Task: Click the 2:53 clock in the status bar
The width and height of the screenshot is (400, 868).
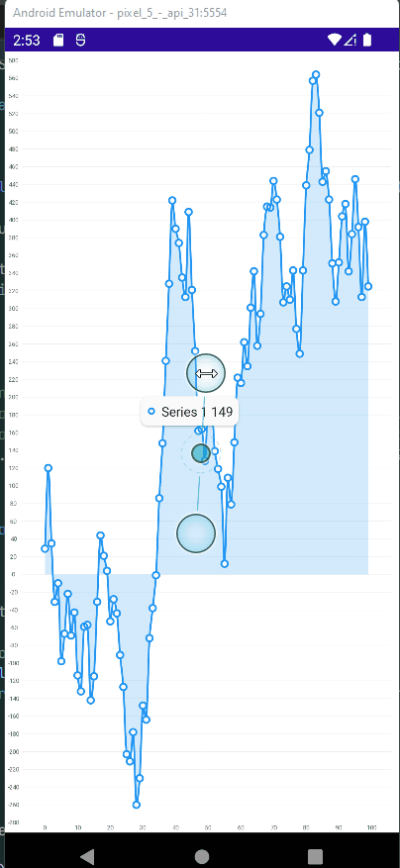Action: 26,41
